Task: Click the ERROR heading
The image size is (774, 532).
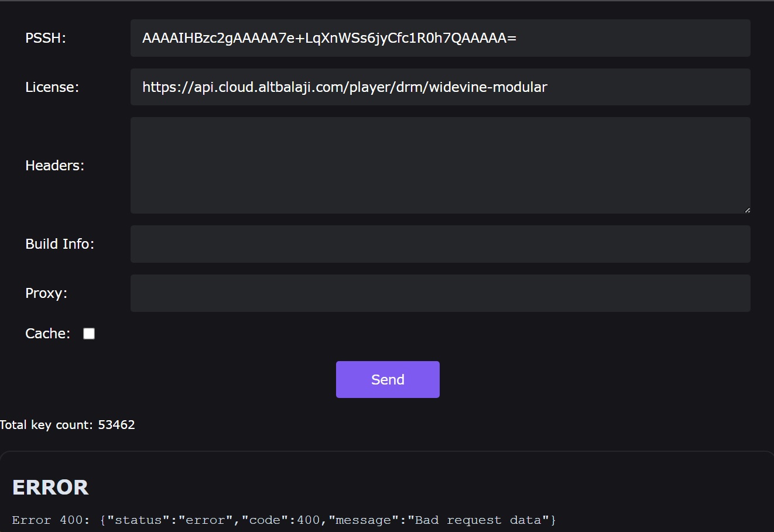Action: (x=50, y=488)
